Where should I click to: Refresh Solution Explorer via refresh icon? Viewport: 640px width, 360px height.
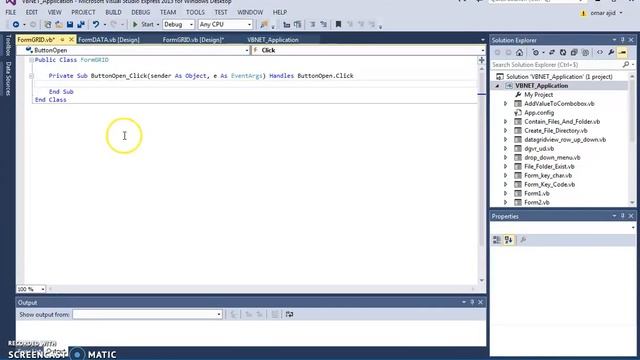point(563,52)
